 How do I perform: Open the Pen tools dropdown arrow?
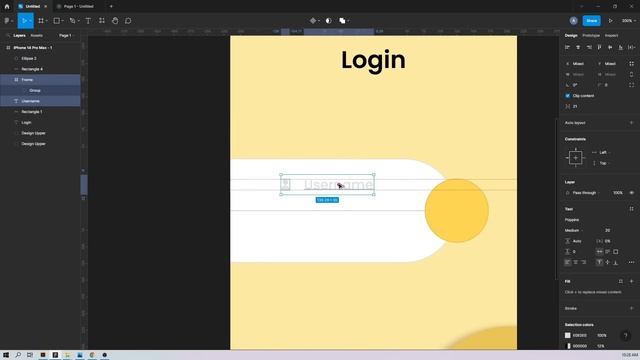click(x=78, y=21)
